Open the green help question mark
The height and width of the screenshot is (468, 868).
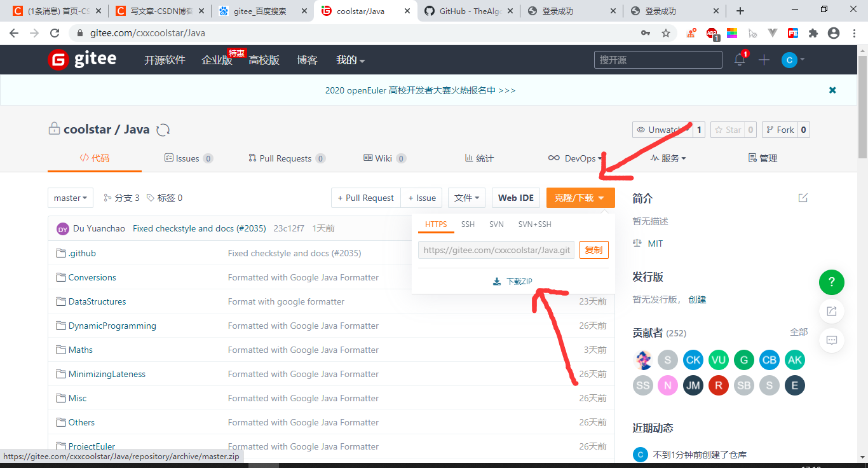(831, 282)
